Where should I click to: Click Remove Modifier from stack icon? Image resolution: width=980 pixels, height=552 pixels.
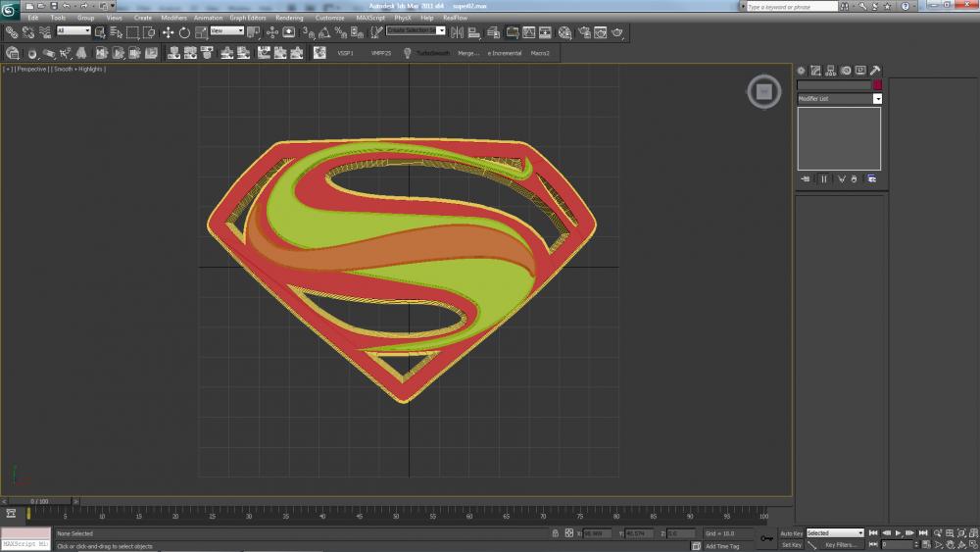tap(854, 179)
